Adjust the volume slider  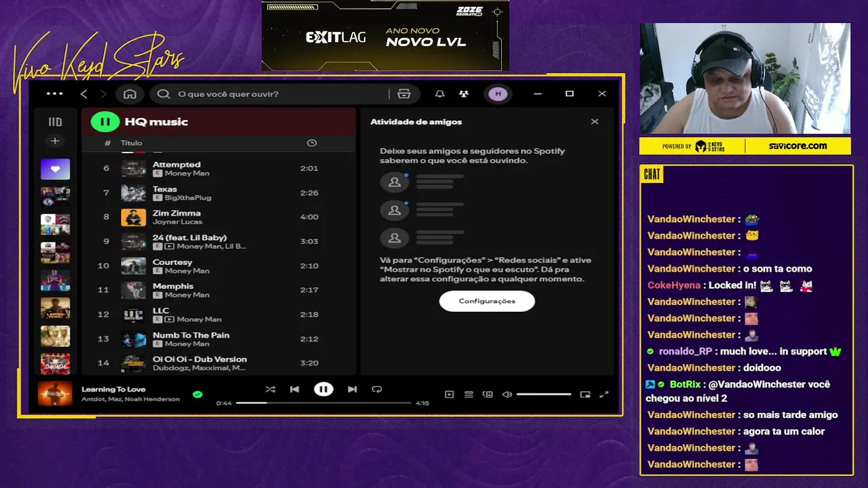544,394
